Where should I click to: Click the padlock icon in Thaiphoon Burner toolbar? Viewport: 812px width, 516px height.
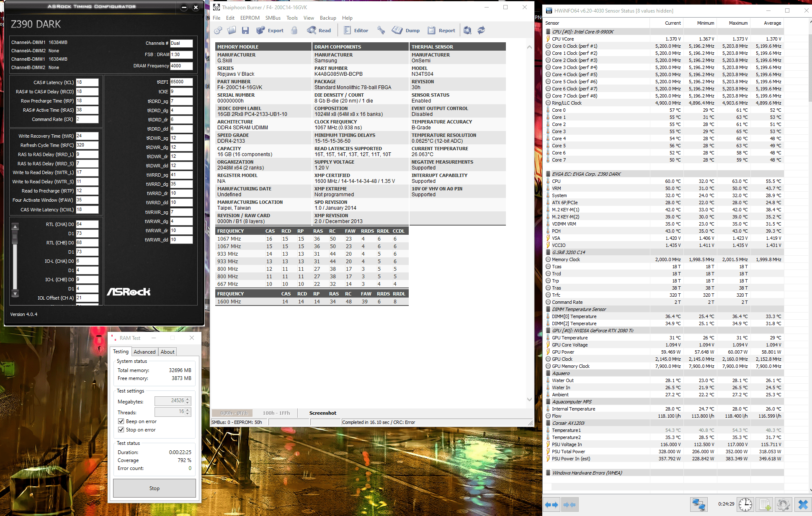pos(294,30)
